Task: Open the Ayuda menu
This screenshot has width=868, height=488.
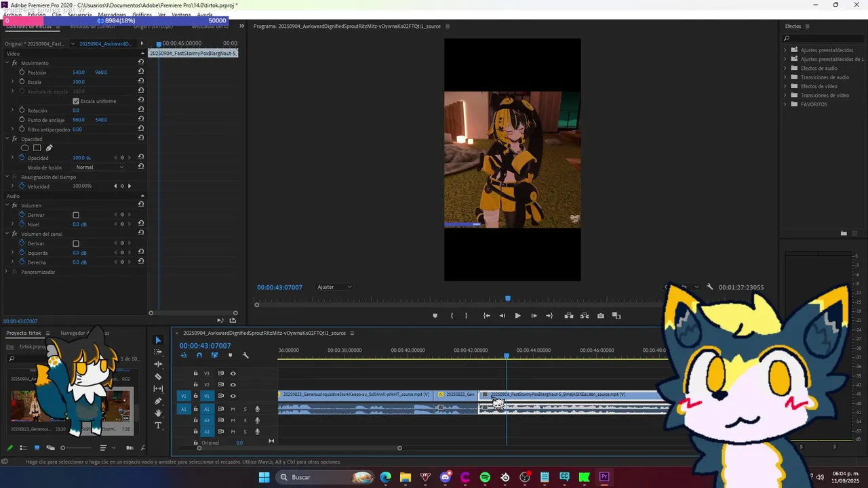Action: pos(204,14)
